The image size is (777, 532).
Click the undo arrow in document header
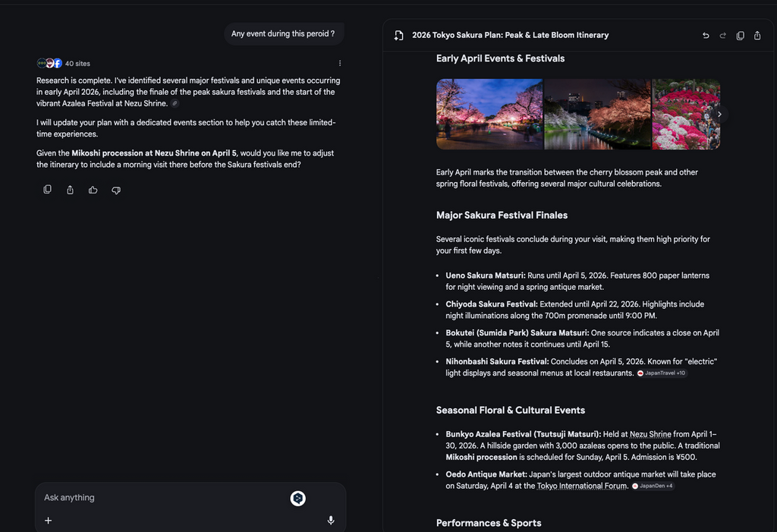706,36
